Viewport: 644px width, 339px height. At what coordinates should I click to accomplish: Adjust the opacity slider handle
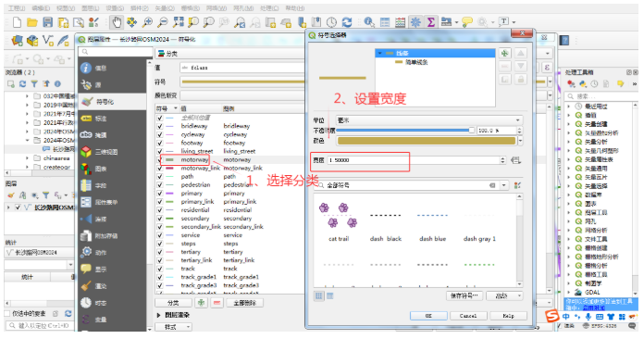tap(471, 131)
